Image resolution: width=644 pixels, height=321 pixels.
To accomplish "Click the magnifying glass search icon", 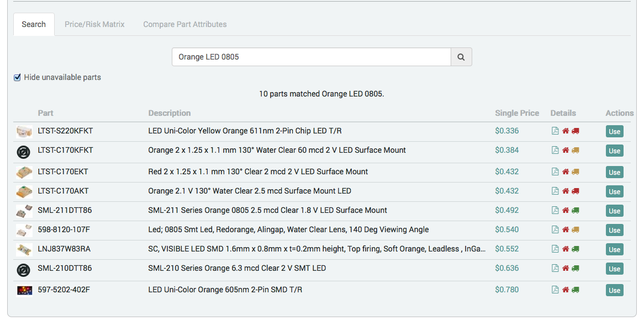I will click(461, 56).
